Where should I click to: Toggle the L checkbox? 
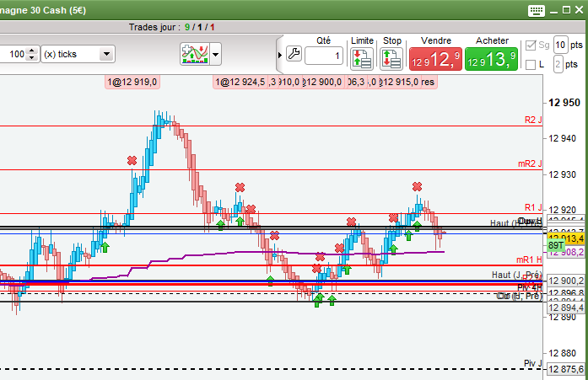pyautogui.click(x=531, y=65)
